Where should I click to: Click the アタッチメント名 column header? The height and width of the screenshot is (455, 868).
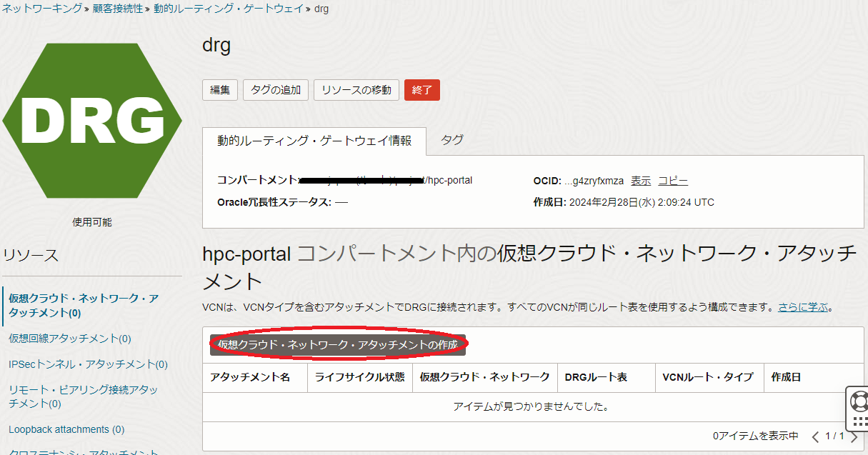click(250, 377)
